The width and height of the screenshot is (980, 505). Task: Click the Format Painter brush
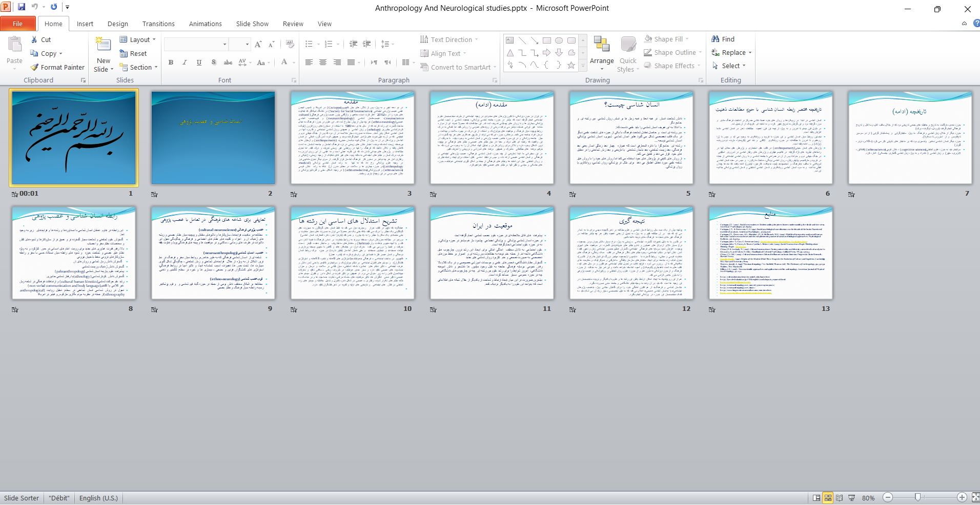(57, 67)
